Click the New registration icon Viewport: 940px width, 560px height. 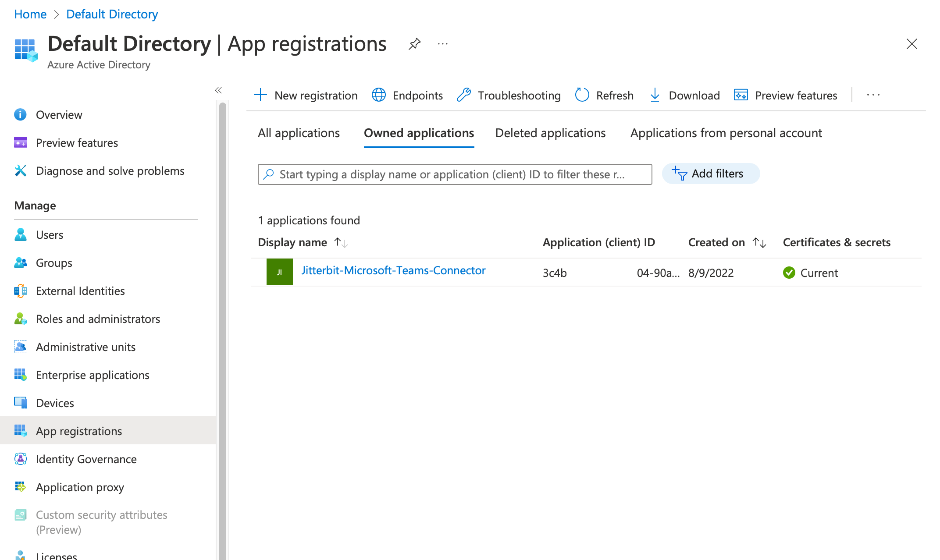click(x=260, y=94)
